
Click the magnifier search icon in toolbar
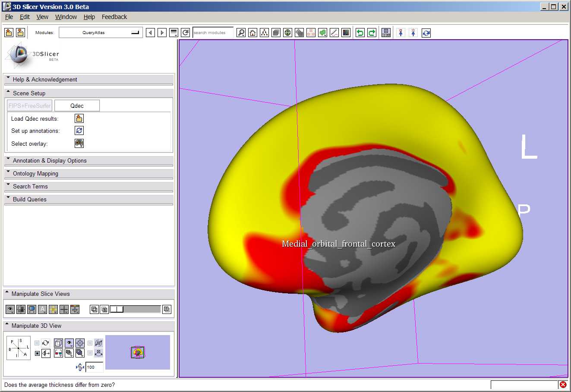coord(241,33)
